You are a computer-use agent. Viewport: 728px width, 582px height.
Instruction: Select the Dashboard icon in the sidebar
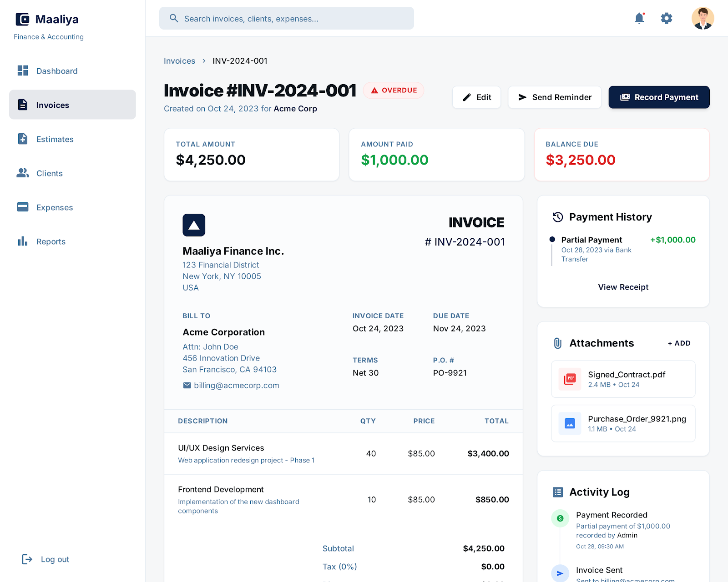tap(22, 71)
